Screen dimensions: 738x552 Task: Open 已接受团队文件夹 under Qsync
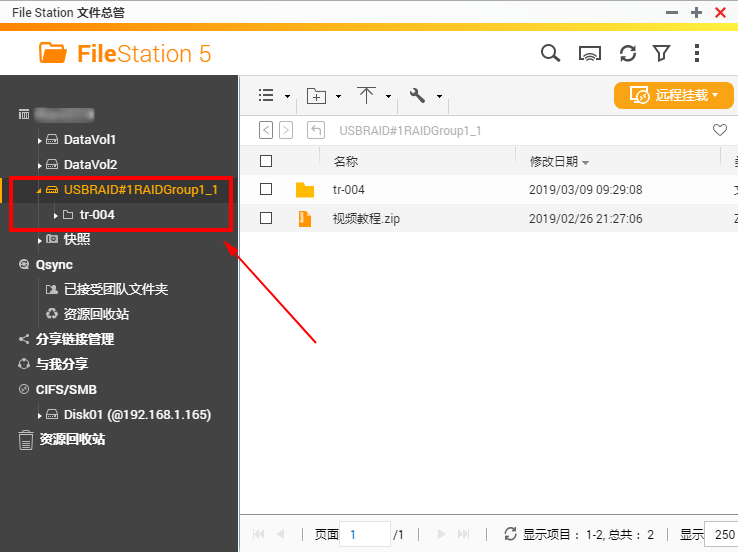pyautogui.click(x=116, y=289)
